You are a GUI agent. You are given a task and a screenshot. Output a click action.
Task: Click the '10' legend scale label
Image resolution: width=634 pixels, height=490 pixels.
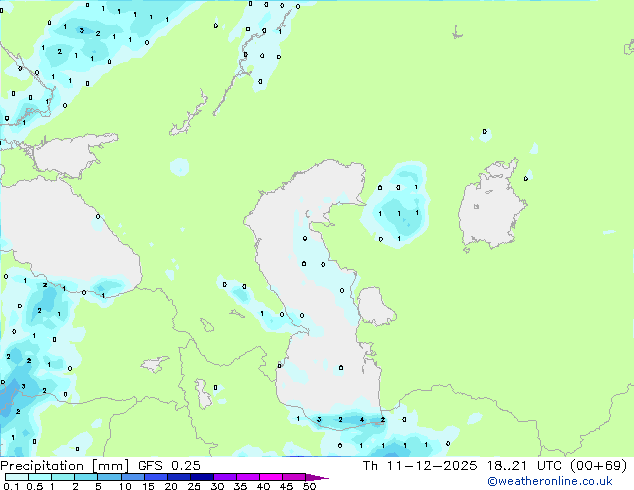125,486
